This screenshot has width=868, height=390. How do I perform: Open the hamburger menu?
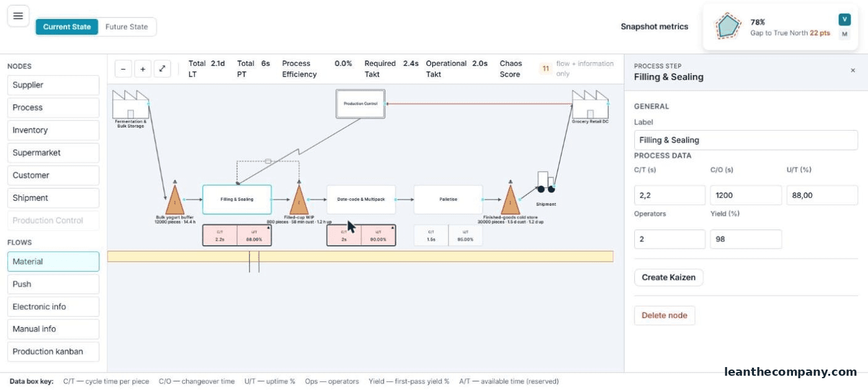click(18, 16)
